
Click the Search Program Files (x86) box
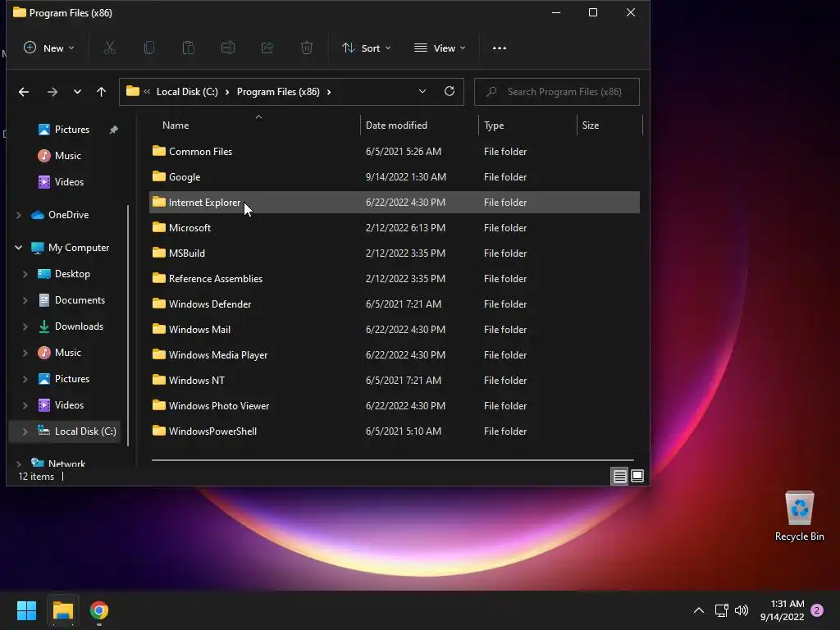pos(557,92)
